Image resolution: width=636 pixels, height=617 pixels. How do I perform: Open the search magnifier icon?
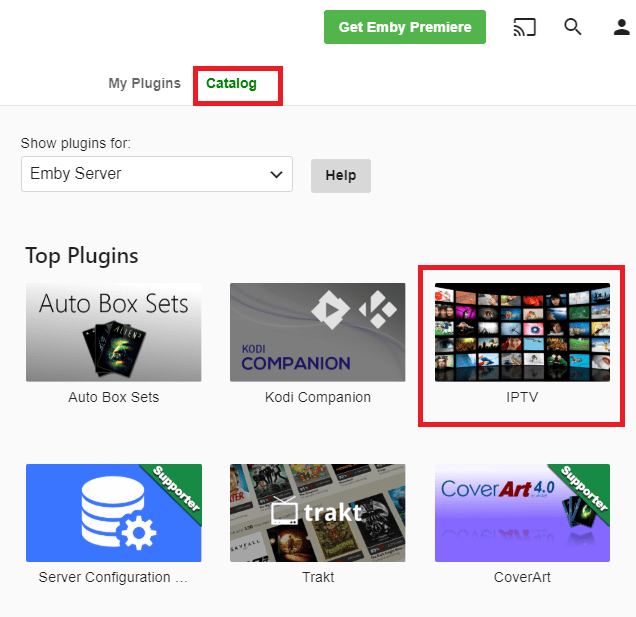pos(573,27)
